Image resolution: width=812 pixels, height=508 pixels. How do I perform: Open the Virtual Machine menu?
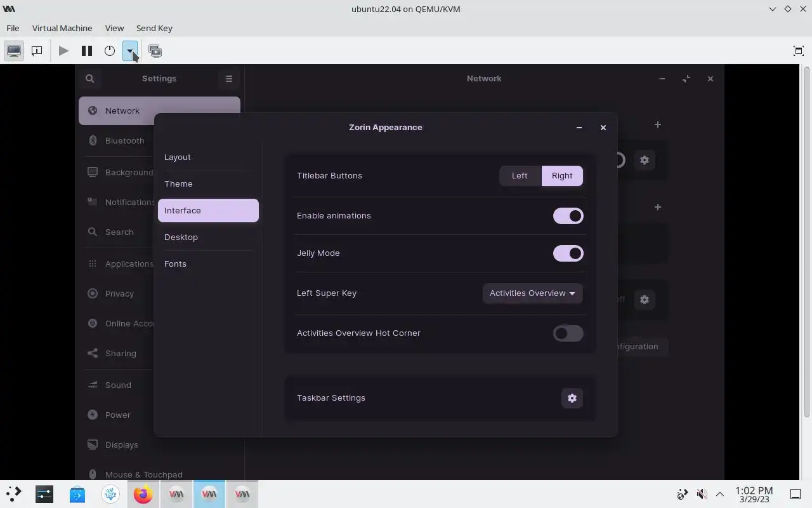[x=62, y=28]
